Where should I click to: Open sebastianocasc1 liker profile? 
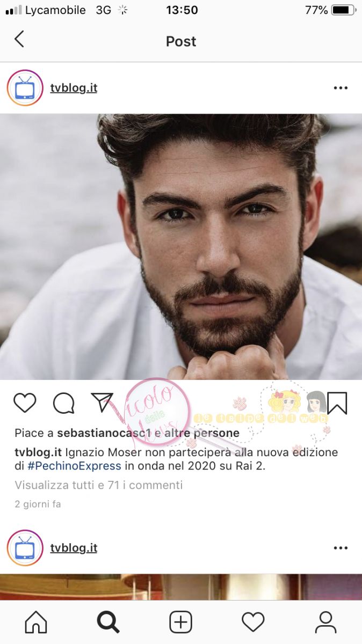click(104, 433)
